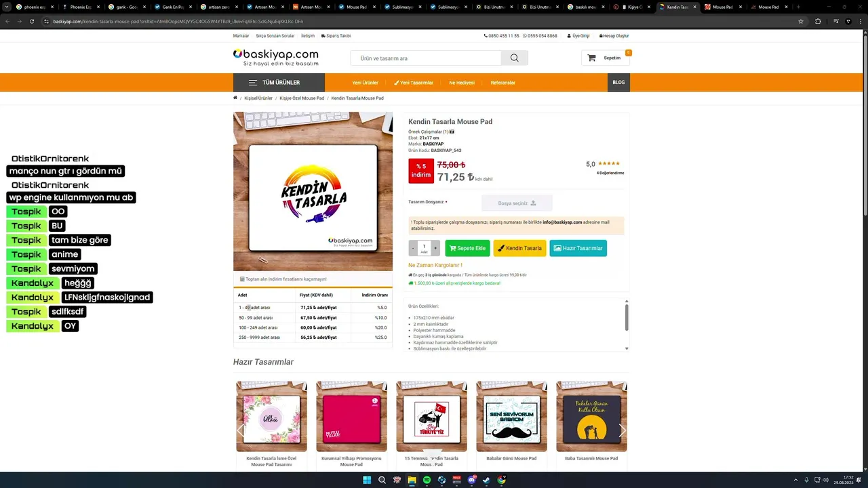The height and width of the screenshot is (488, 868).
Task: Open the Üye Girişi link
Action: (x=578, y=36)
